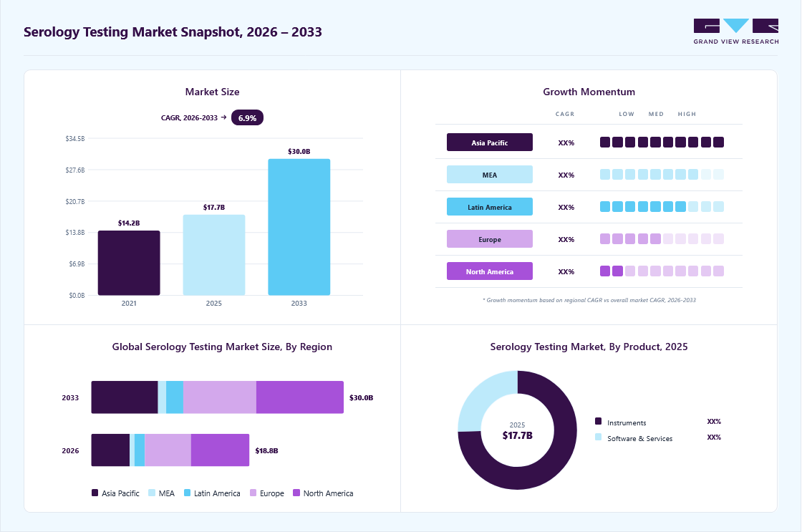This screenshot has height=532, width=802.
Task: Click the 'Global Serology Testing Market Size, By Region' heading
Action: (222, 347)
